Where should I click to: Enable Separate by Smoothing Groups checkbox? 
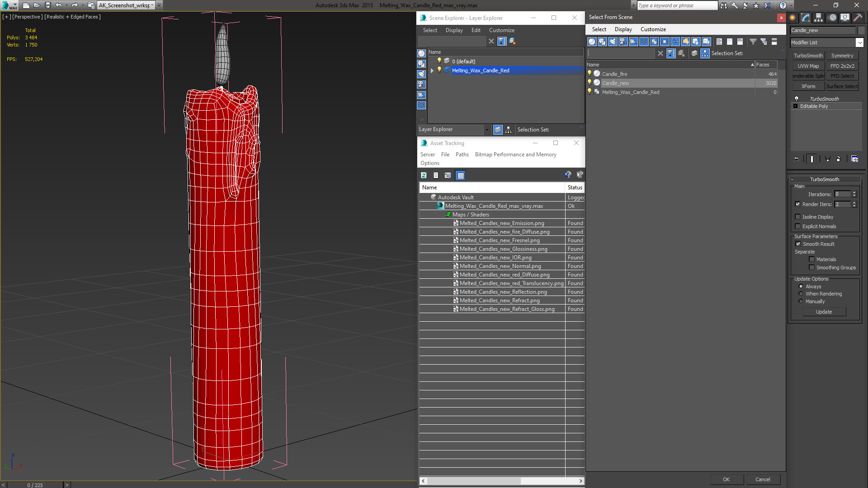coord(812,267)
